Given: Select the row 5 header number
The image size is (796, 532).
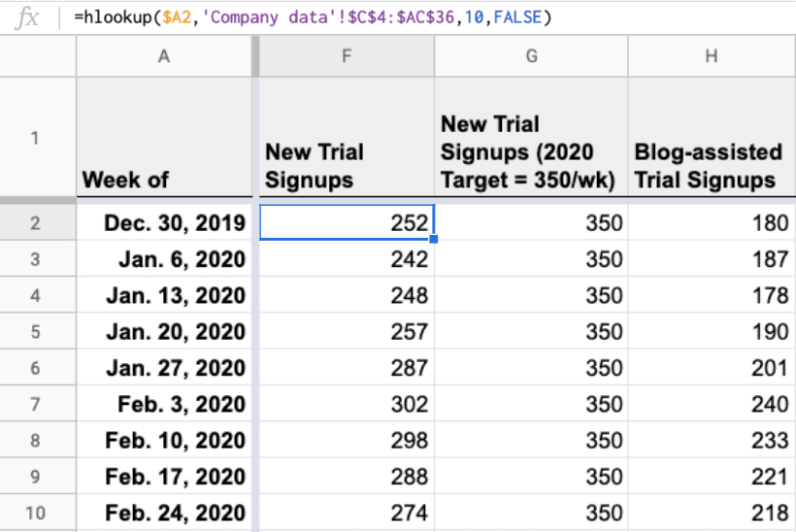Looking at the screenshot, I should pyautogui.click(x=38, y=332).
